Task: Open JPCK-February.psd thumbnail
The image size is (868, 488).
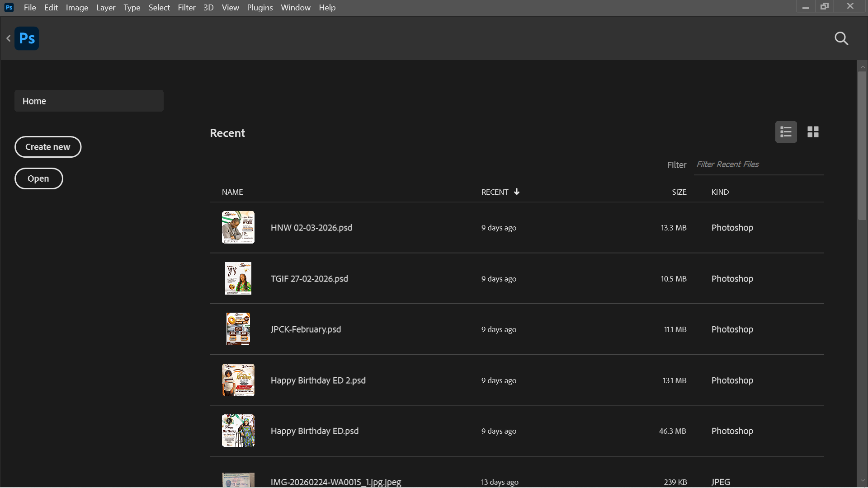Action: coord(238,329)
